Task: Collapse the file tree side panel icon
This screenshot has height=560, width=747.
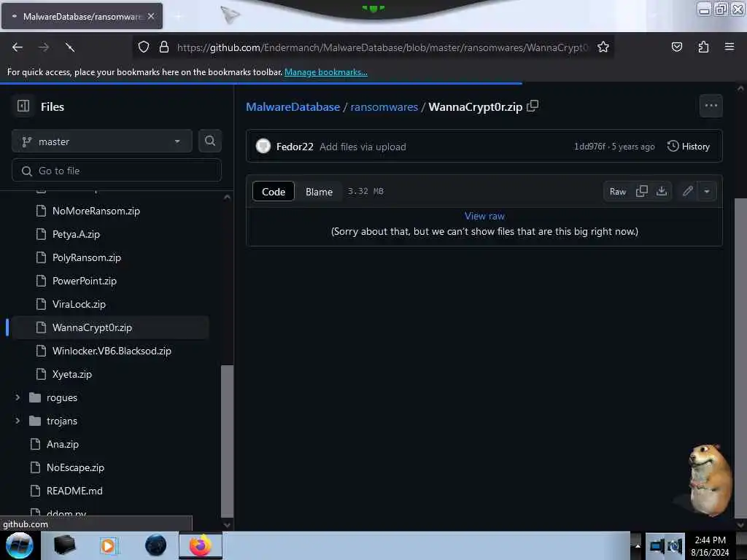Action: click(x=23, y=106)
